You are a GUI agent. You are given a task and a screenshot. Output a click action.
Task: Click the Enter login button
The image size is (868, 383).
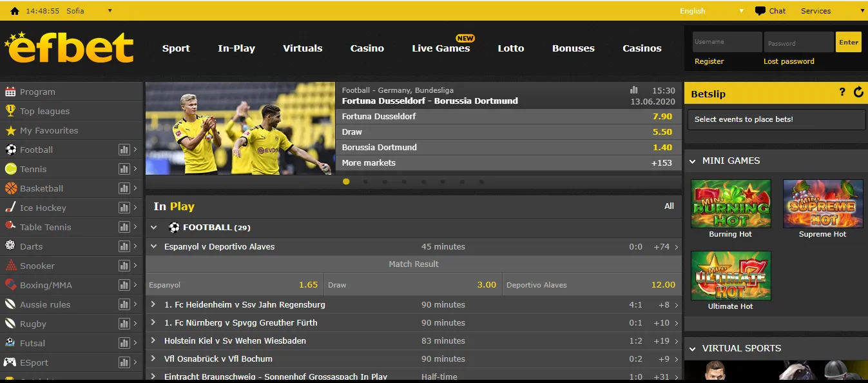(x=849, y=43)
